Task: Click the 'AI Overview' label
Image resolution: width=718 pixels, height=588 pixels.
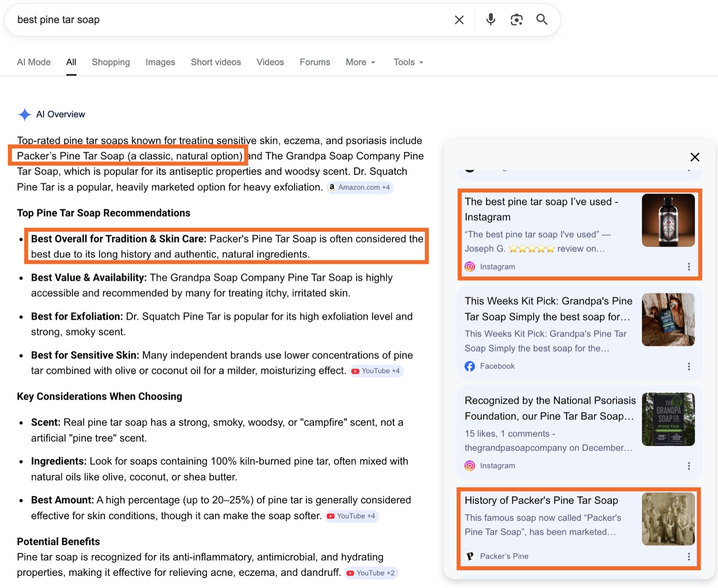Action: pyautogui.click(x=61, y=114)
